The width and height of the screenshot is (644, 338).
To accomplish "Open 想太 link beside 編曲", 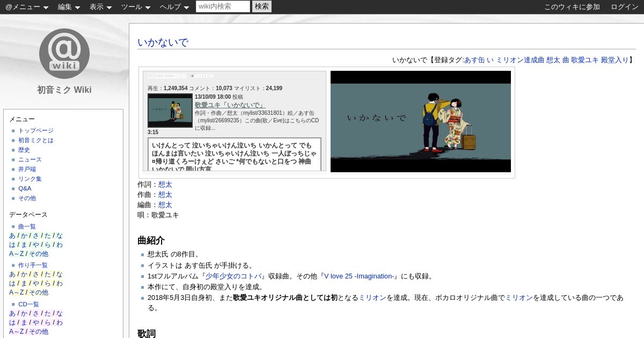I will (x=165, y=205).
